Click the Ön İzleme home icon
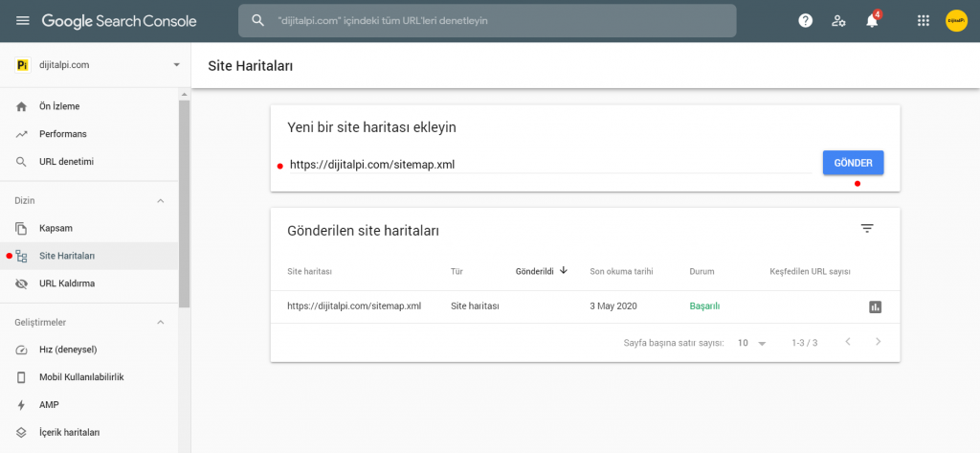The height and width of the screenshot is (453, 980). (21, 106)
